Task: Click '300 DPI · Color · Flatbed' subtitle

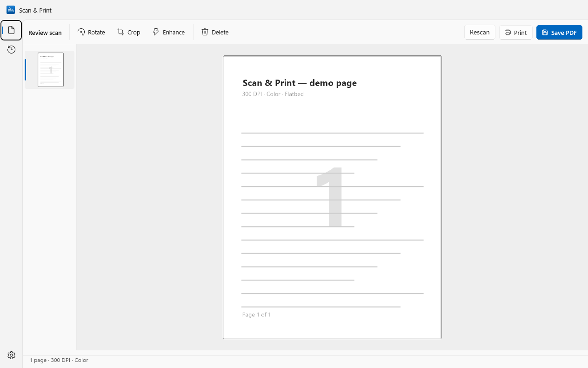Action: pyautogui.click(x=273, y=94)
